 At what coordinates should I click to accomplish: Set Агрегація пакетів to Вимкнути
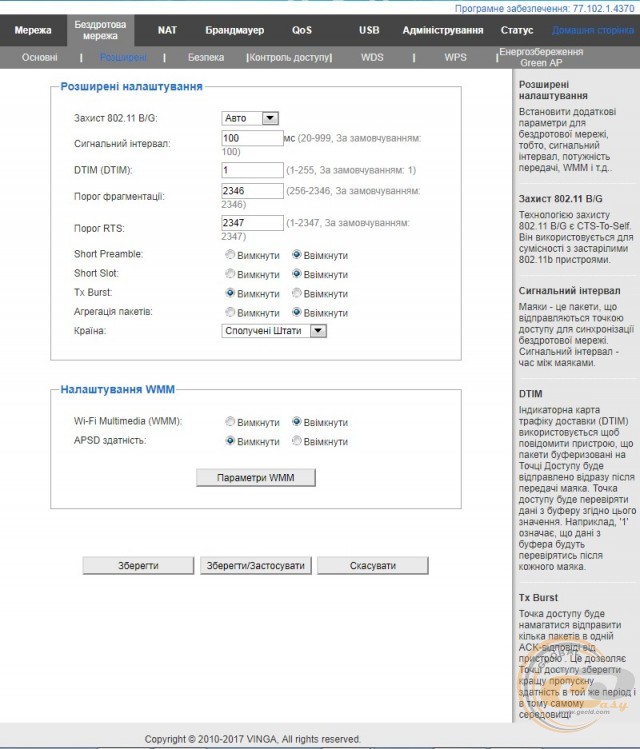(231, 312)
